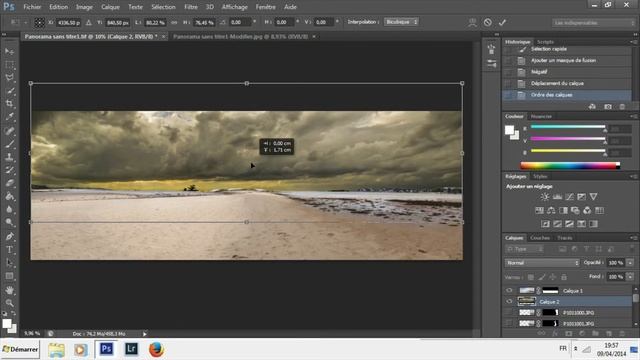
Task: Switch to the Couches tab
Action: coord(540,238)
